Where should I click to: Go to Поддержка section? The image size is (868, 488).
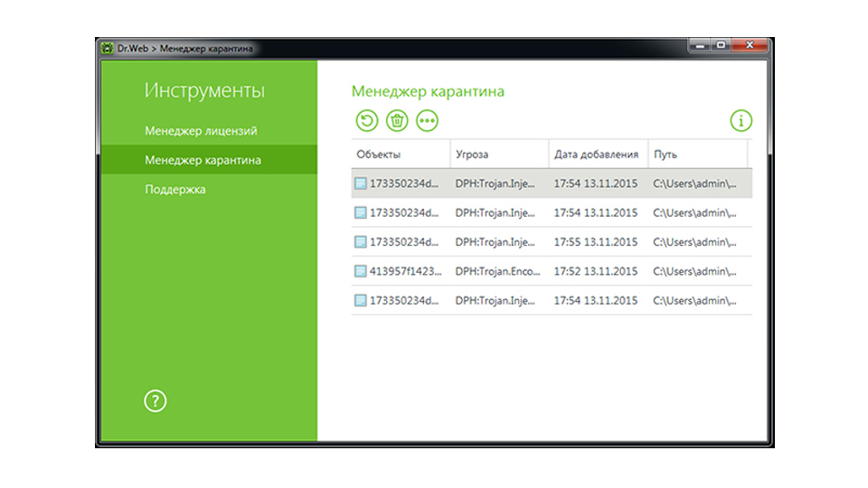(175, 190)
